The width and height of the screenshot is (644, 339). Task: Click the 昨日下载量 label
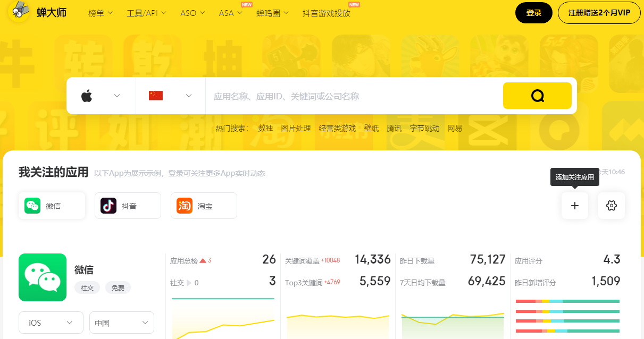coord(417,261)
